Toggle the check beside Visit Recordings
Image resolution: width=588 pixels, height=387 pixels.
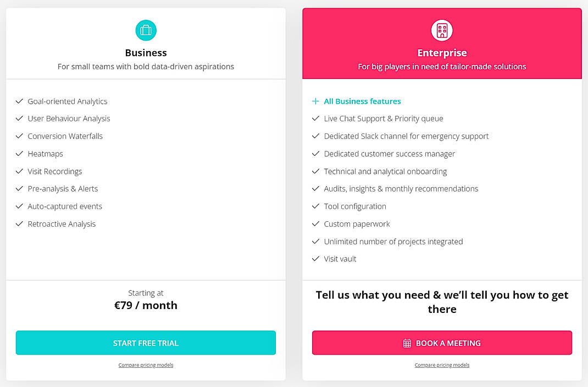point(18,171)
